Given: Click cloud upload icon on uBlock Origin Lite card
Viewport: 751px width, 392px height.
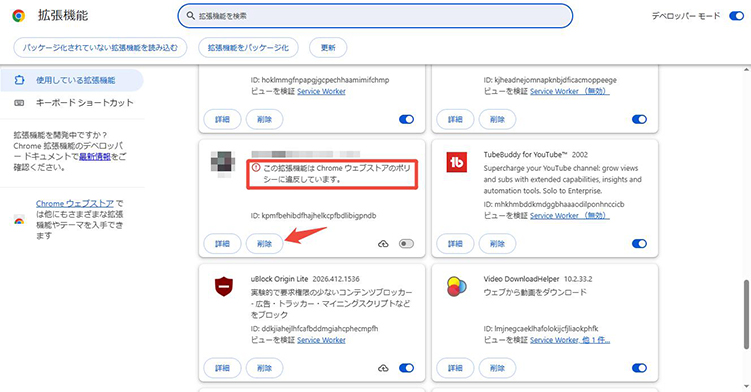Looking at the screenshot, I should tap(383, 368).
